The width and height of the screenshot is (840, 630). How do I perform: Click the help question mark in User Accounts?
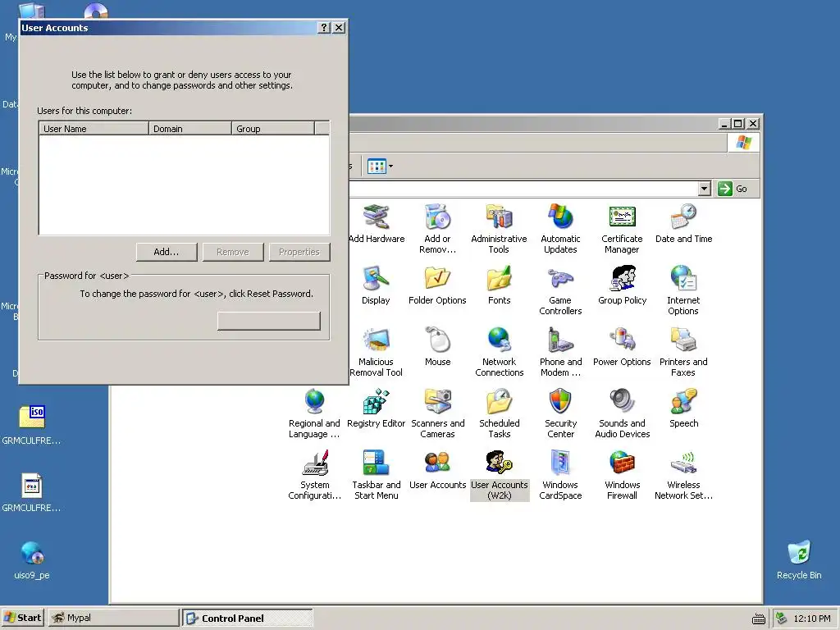click(x=323, y=27)
